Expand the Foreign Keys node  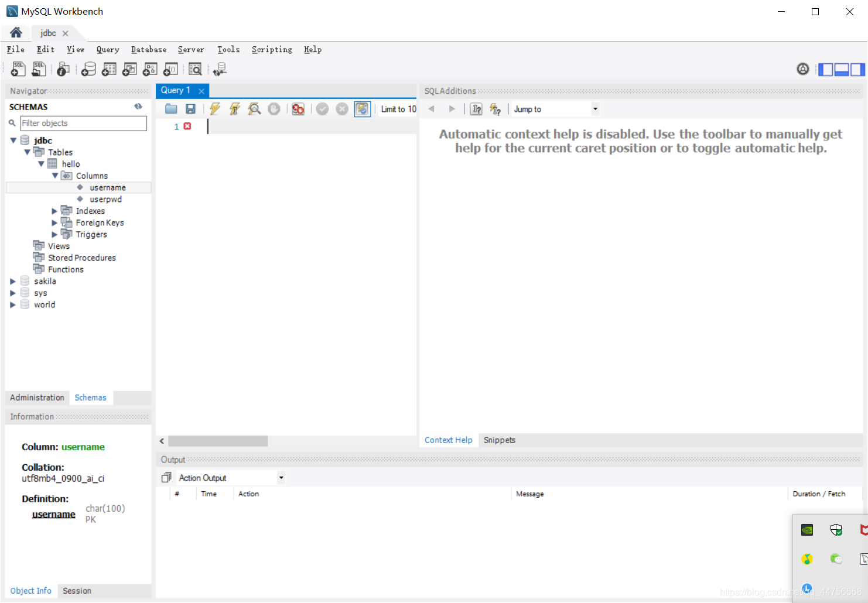(x=54, y=222)
